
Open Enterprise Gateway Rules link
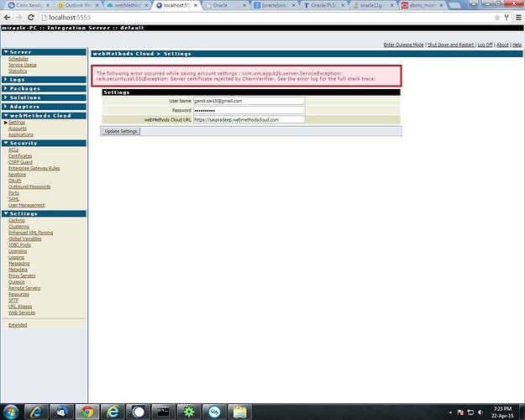[x=34, y=168]
